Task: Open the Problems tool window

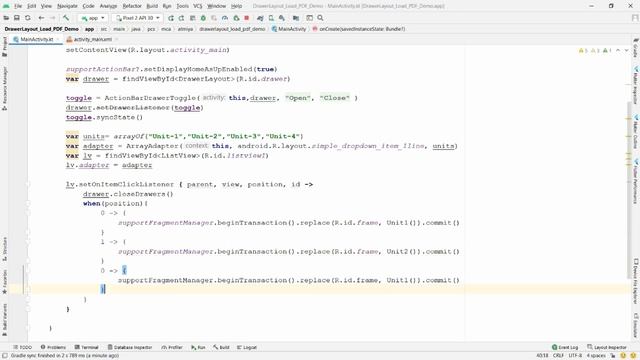Action: (x=53, y=347)
